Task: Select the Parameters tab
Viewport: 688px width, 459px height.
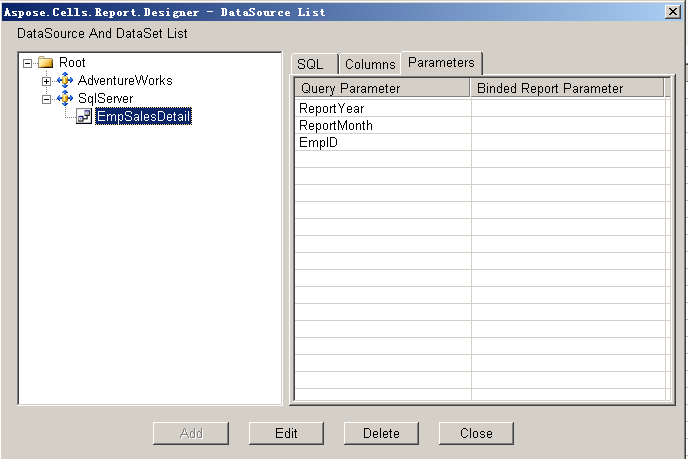Action: (441, 63)
